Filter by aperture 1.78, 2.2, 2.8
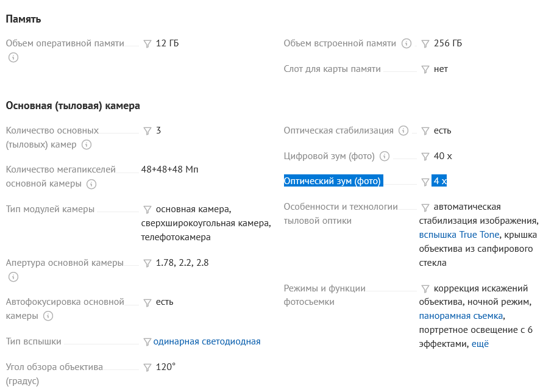 pos(147,263)
